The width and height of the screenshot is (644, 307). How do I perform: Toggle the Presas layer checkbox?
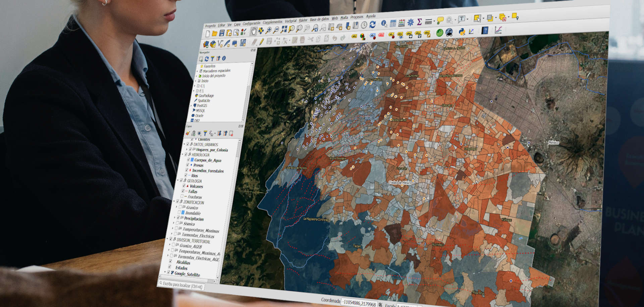pos(187,165)
